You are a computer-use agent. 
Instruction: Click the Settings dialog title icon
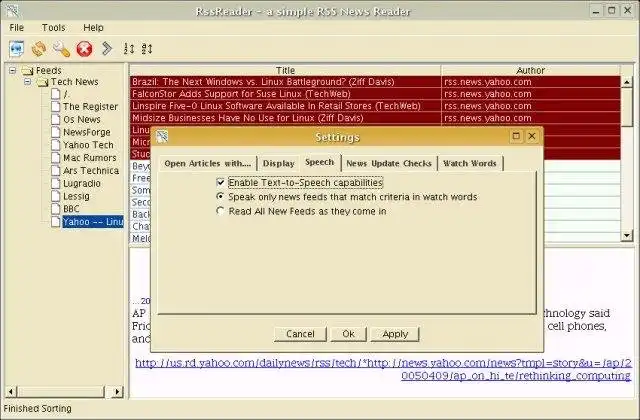click(x=162, y=136)
